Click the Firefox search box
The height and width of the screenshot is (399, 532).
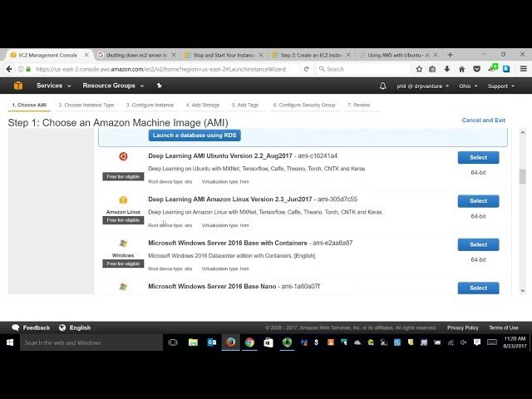[363, 69]
